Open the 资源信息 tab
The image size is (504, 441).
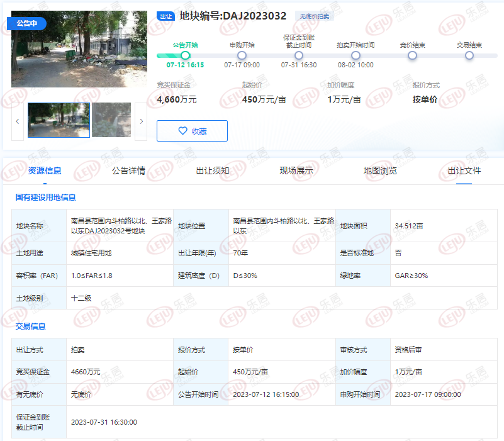45,170
